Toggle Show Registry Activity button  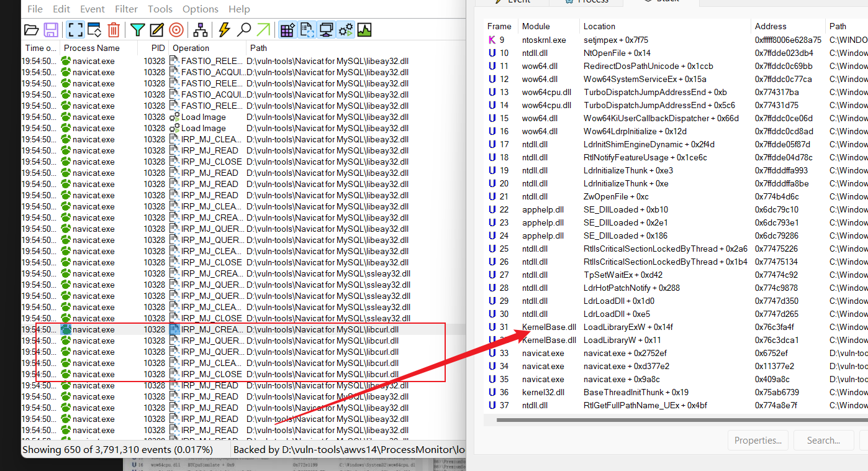pyautogui.click(x=287, y=29)
